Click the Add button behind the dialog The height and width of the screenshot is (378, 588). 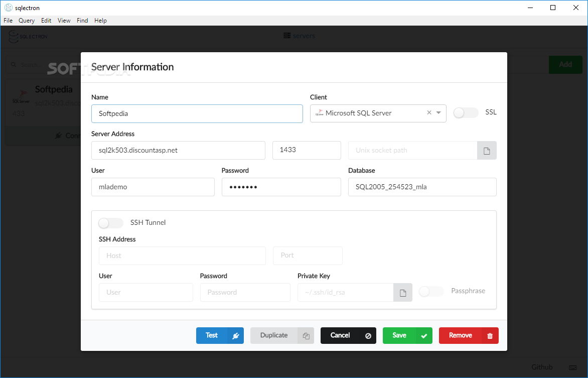[x=565, y=65]
